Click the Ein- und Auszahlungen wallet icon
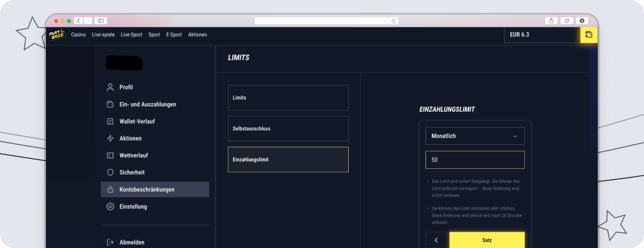This screenshot has height=248, width=644. pyautogui.click(x=110, y=104)
